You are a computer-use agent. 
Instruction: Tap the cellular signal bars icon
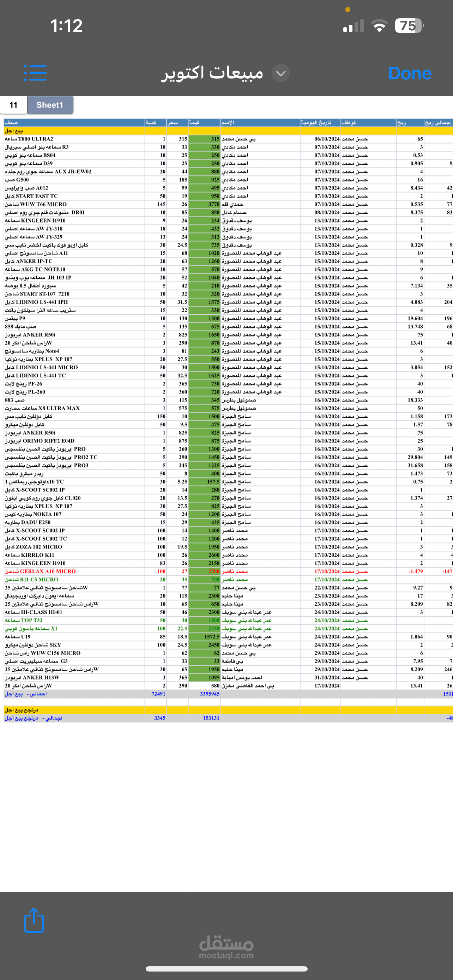354,26
